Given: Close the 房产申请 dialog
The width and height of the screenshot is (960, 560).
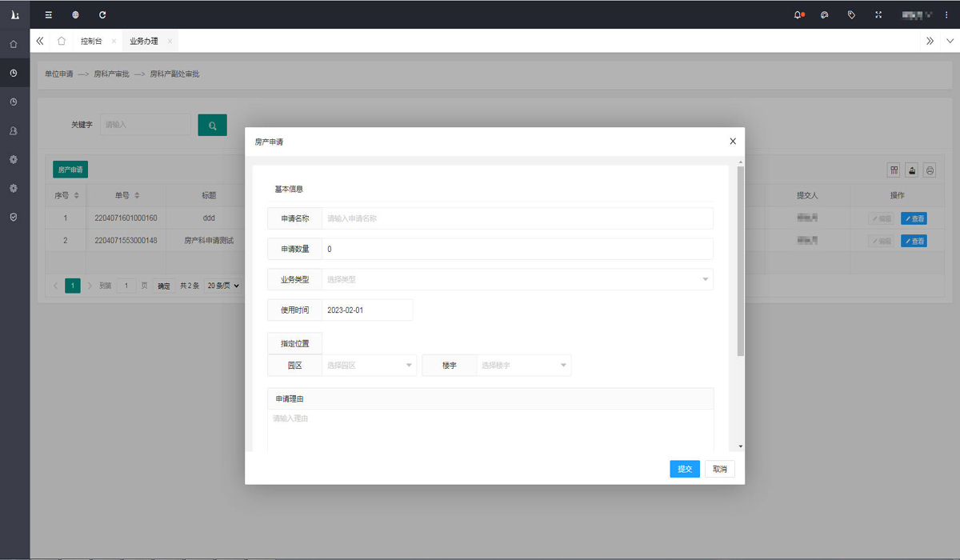Looking at the screenshot, I should [732, 142].
